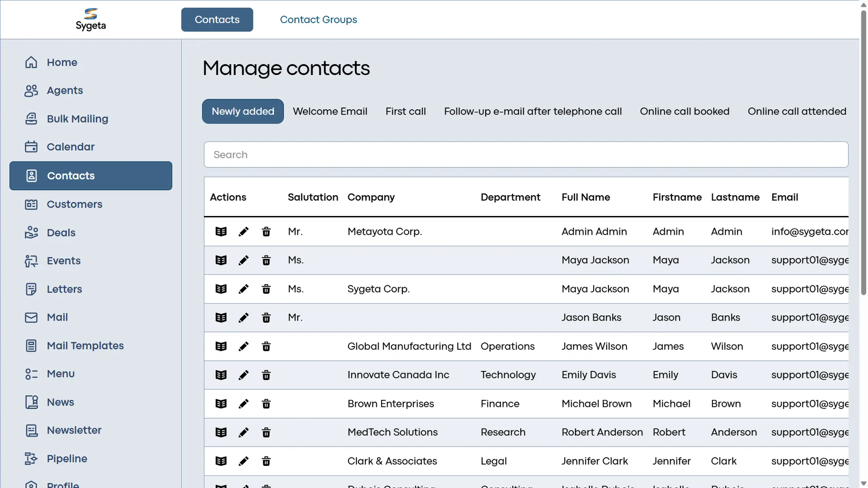Image resolution: width=868 pixels, height=488 pixels.
Task: Click the Sygeta logo
Action: (91, 20)
